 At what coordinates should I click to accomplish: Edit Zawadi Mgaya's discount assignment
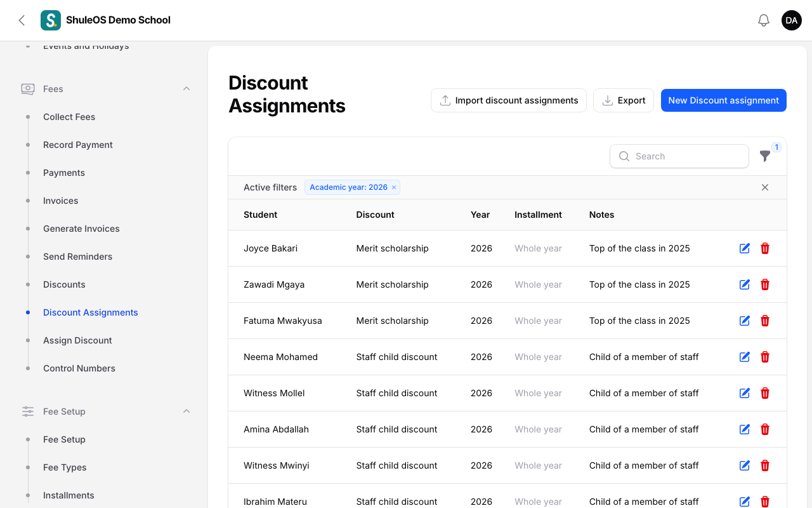(745, 284)
